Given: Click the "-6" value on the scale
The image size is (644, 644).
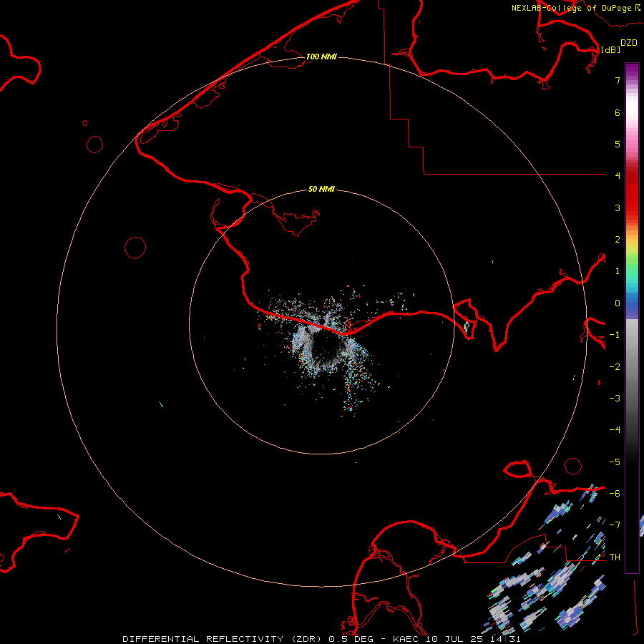Looking at the screenshot, I should point(615,494).
